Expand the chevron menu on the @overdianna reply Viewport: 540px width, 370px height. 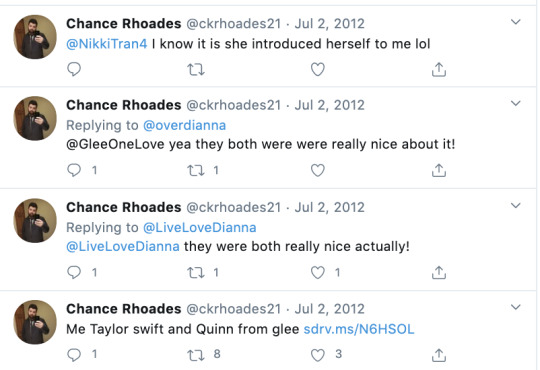coord(516,103)
